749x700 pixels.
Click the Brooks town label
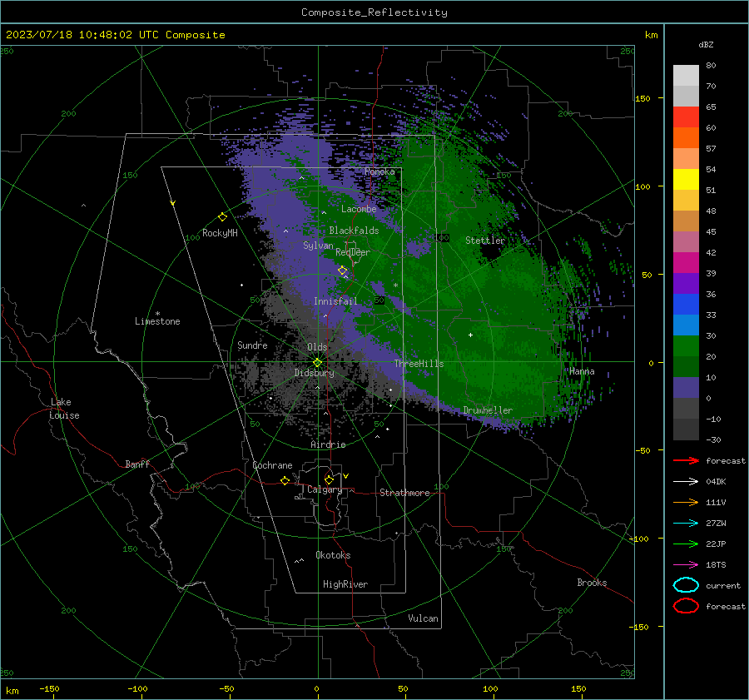click(592, 583)
